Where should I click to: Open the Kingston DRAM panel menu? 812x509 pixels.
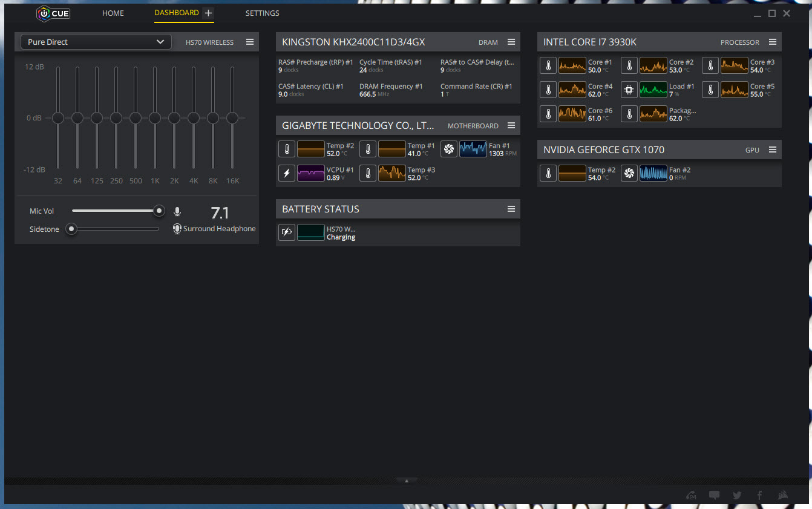[x=511, y=42]
